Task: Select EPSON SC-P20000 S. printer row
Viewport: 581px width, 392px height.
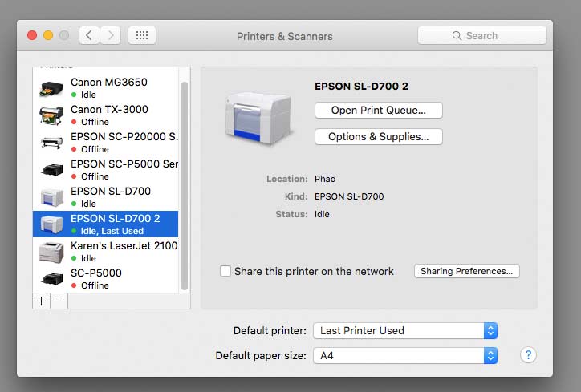Action: [106, 143]
